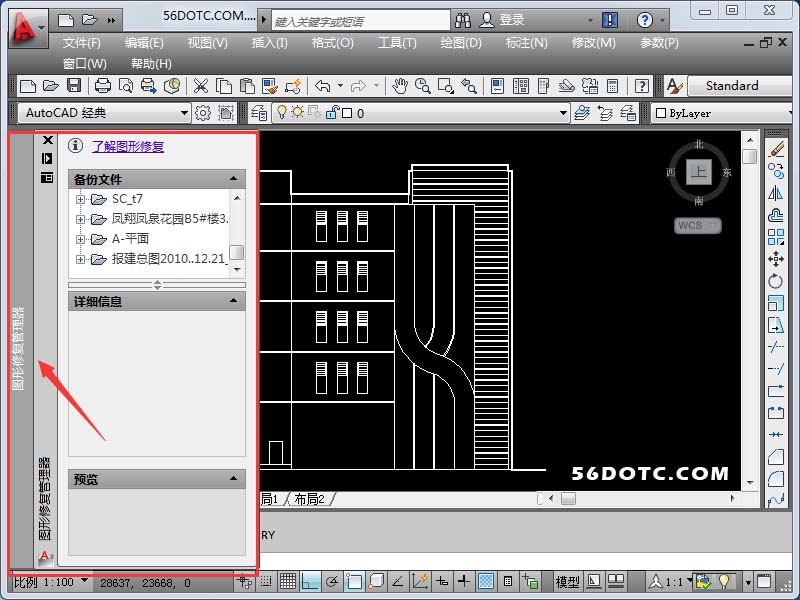Toggle Grid display in status bar
Viewport: 800px width, 600px height.
[x=287, y=581]
